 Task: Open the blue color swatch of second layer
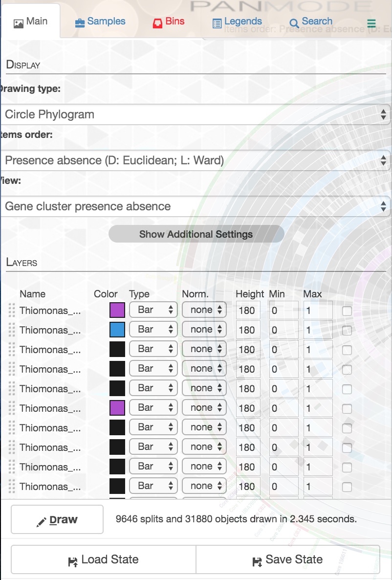[117, 330]
